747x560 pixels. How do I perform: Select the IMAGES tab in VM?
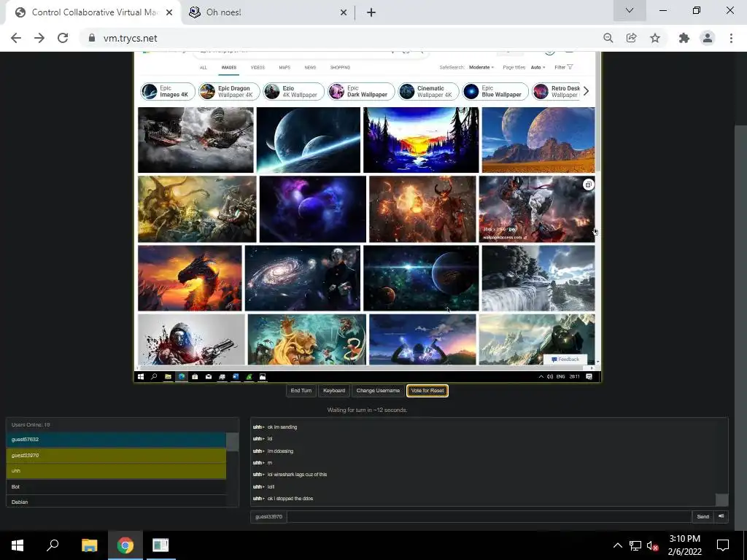click(x=228, y=68)
